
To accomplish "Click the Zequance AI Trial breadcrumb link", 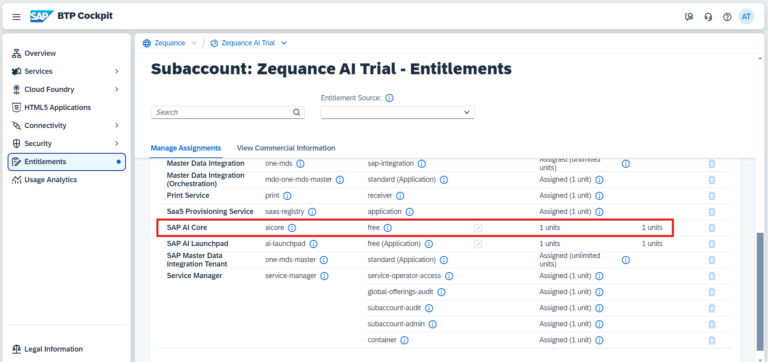I will (248, 43).
